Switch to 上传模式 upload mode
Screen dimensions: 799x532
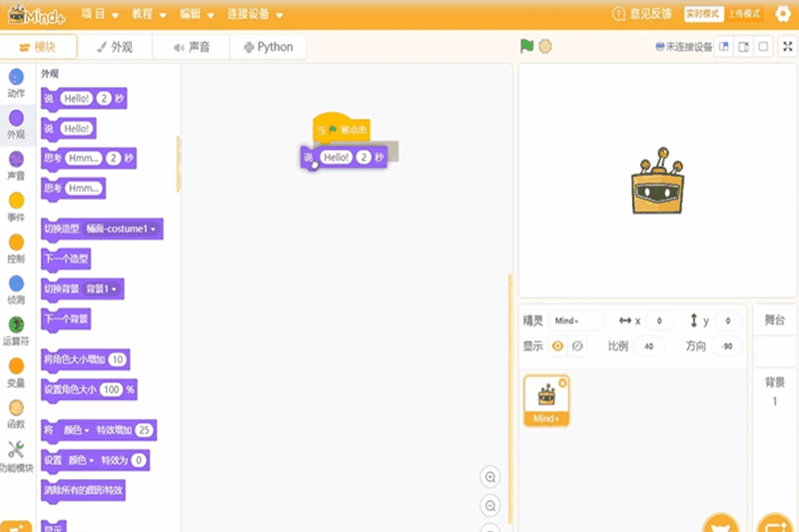pyautogui.click(x=744, y=14)
